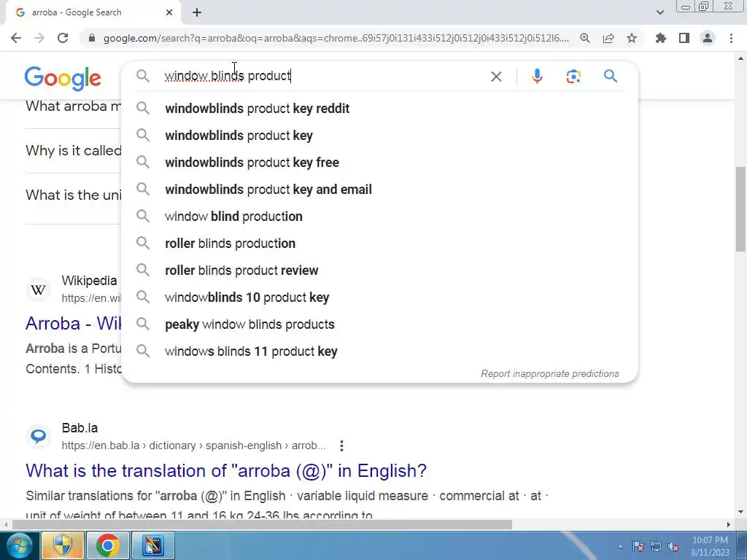Image resolution: width=747 pixels, height=560 pixels.
Task: Choose 'windowblinds product key and email'
Action: [379, 190]
